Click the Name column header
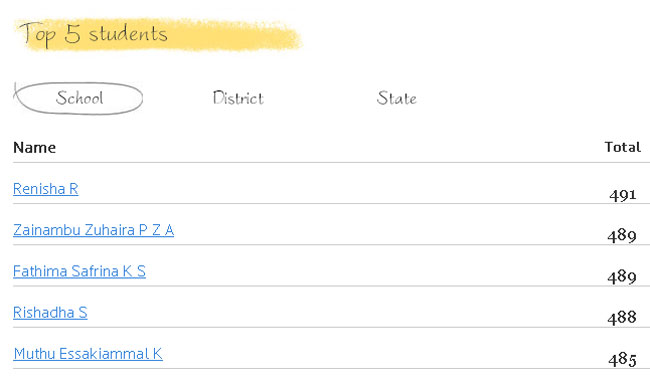The height and width of the screenshot is (380, 650). [34, 148]
